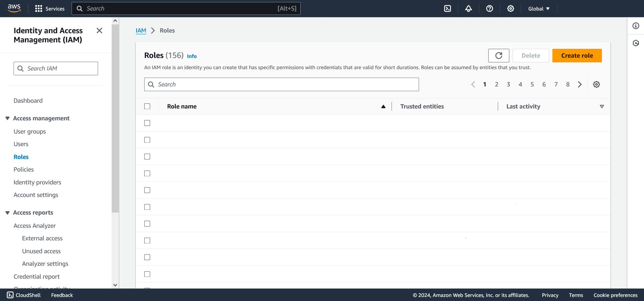Open Policies in the sidebar
This screenshot has height=301, width=644.
[x=24, y=169]
